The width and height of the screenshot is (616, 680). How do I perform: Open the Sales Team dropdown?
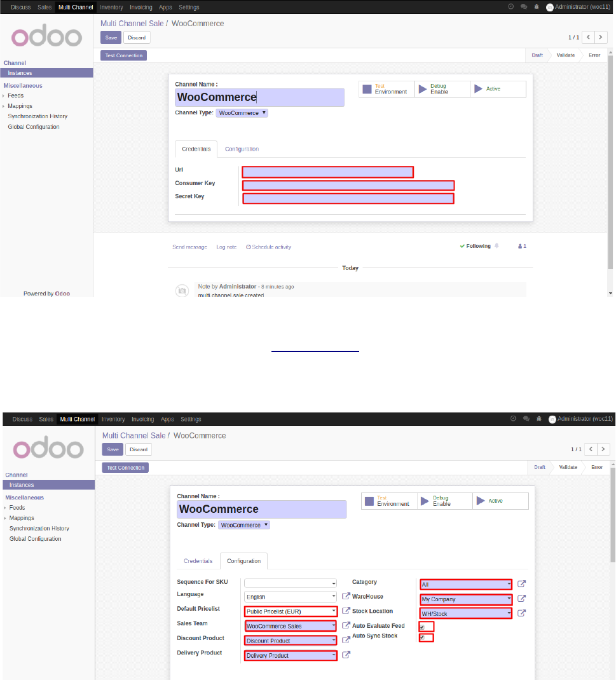pos(291,626)
